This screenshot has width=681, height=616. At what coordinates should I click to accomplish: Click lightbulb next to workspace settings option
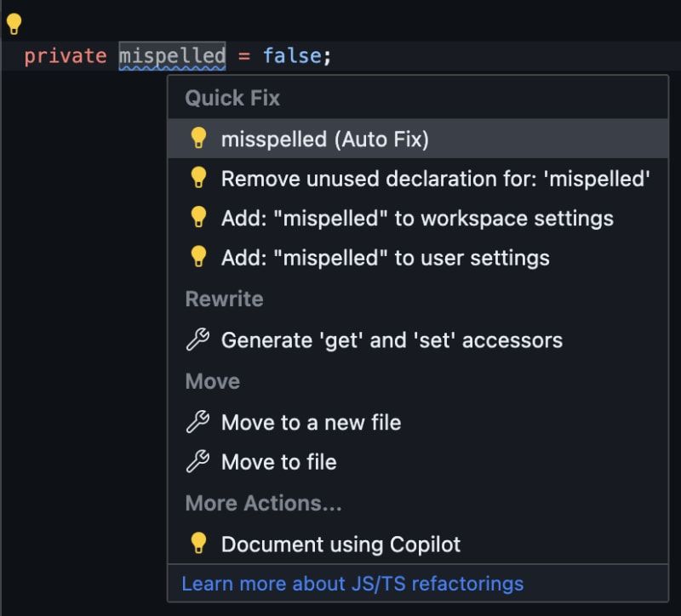point(198,217)
